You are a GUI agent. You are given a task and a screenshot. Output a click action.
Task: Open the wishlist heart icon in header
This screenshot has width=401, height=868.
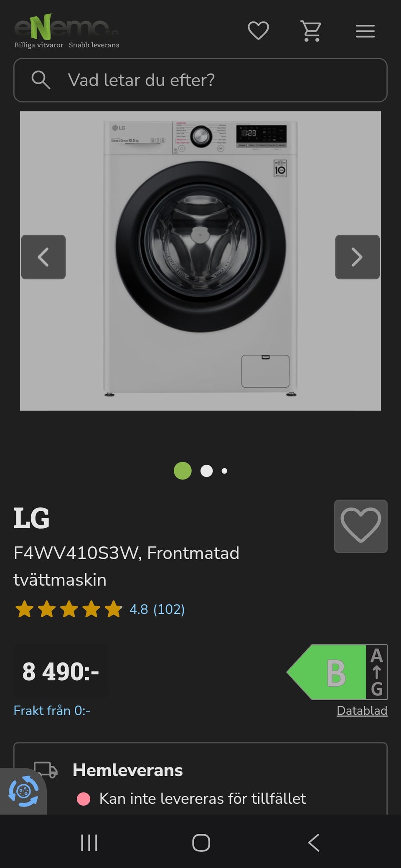pyautogui.click(x=258, y=31)
